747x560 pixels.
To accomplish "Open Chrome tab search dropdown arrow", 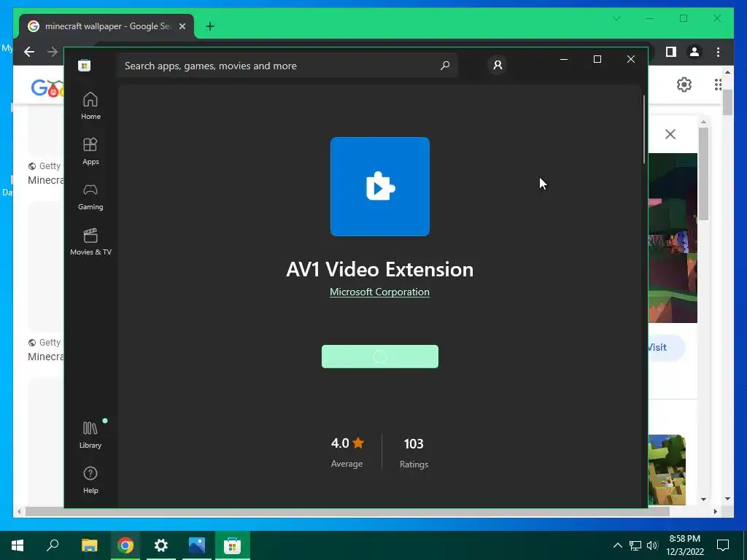I will coord(616,18).
